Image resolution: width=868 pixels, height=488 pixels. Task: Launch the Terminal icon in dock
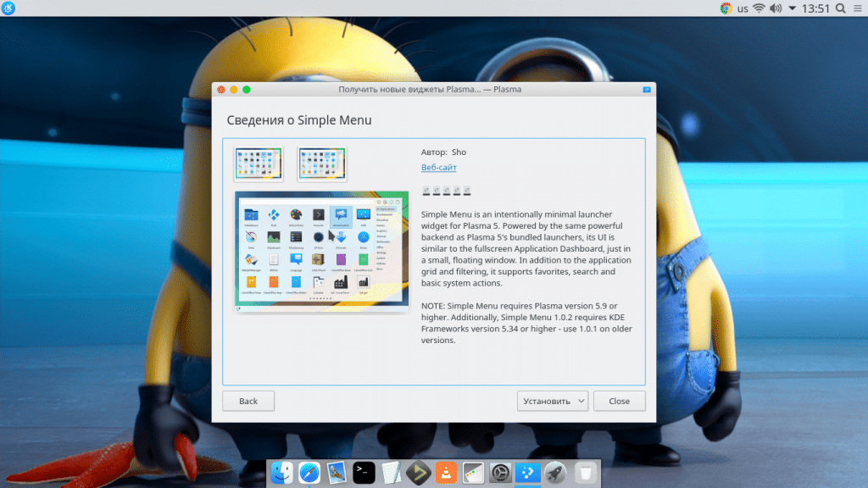pos(364,473)
